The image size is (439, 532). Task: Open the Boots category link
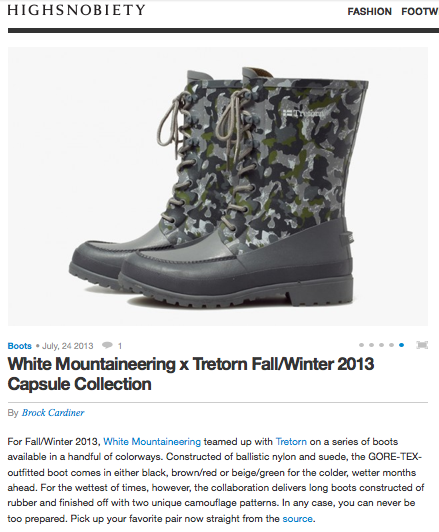[x=20, y=346]
